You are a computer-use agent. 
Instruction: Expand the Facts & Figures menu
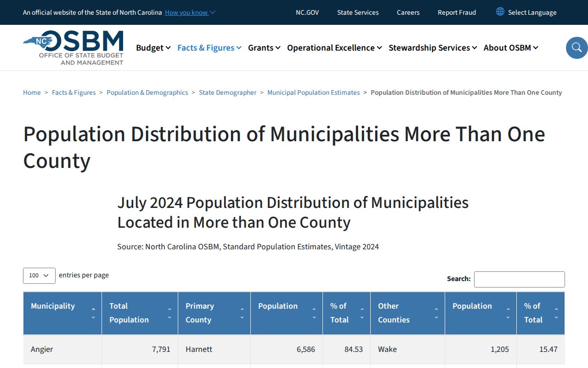click(x=209, y=47)
